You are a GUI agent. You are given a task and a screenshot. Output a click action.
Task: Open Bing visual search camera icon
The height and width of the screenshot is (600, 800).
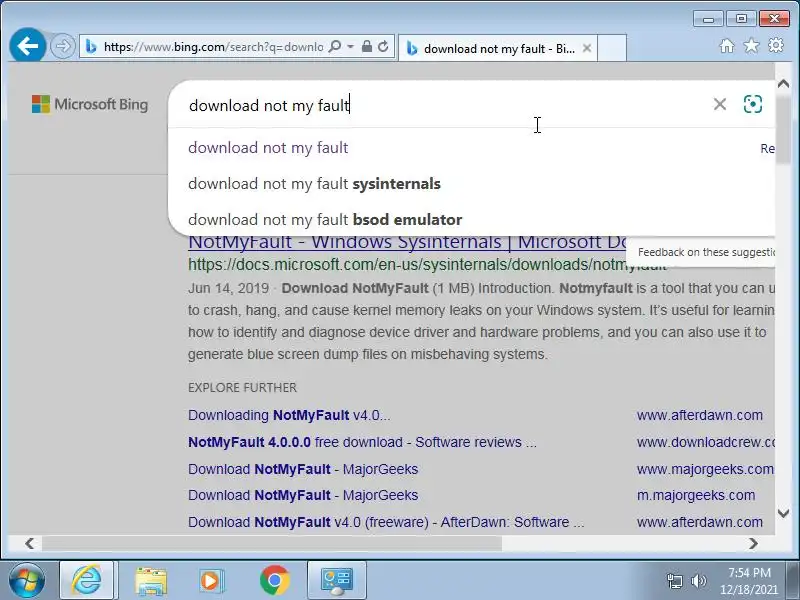click(753, 105)
